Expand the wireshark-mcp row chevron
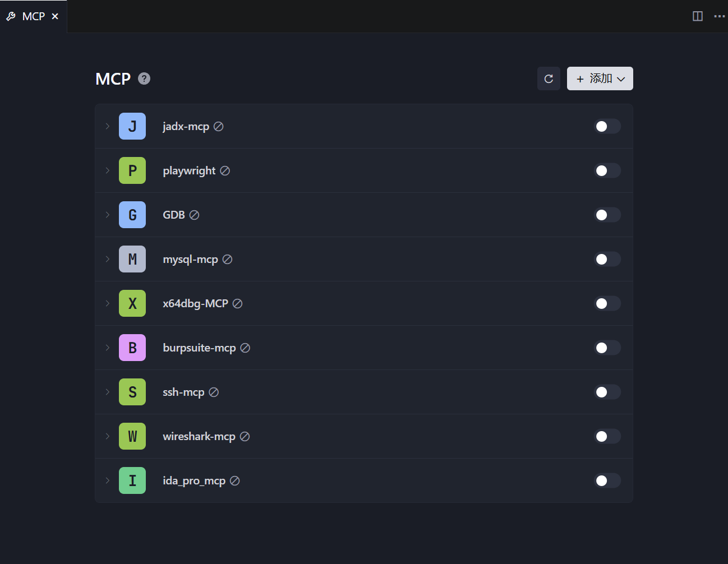This screenshot has height=564, width=728. (107, 436)
